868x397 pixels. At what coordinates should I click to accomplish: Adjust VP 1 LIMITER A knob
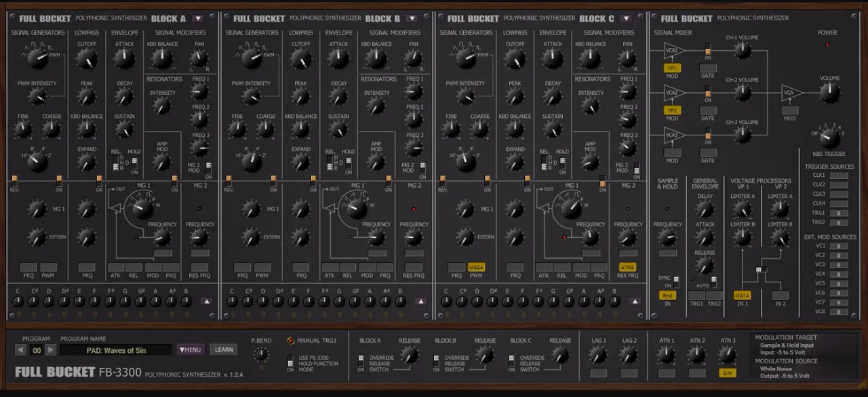coord(743,210)
